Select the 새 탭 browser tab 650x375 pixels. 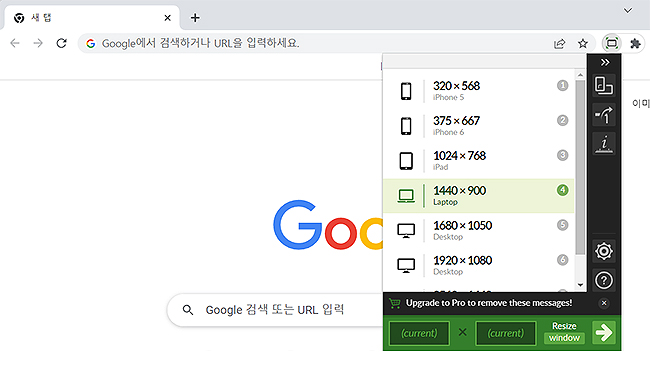(x=92, y=17)
